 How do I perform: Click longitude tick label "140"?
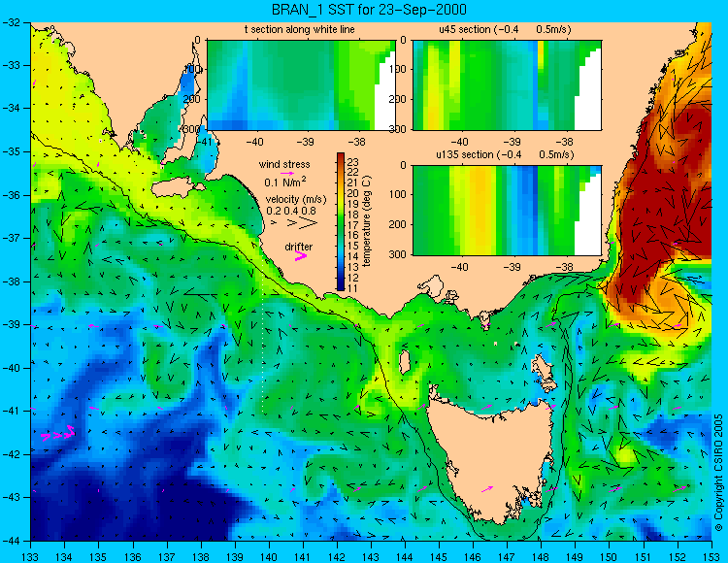(268, 556)
